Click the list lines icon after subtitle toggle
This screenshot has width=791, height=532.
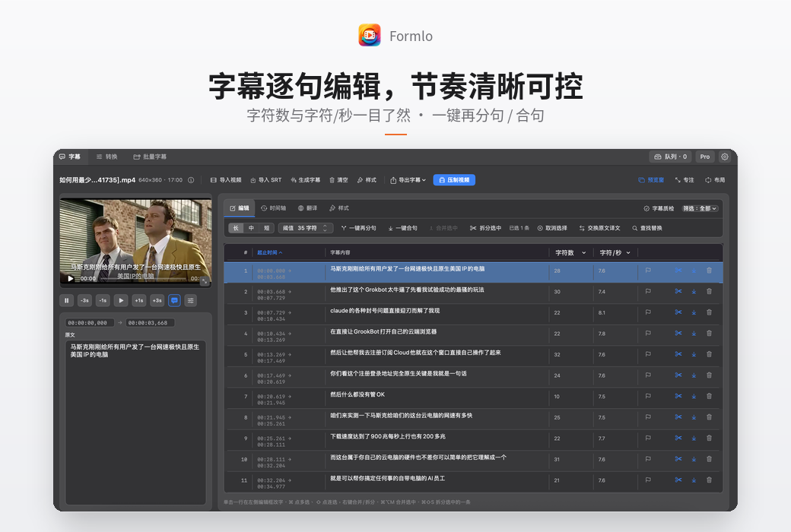pyautogui.click(x=191, y=300)
